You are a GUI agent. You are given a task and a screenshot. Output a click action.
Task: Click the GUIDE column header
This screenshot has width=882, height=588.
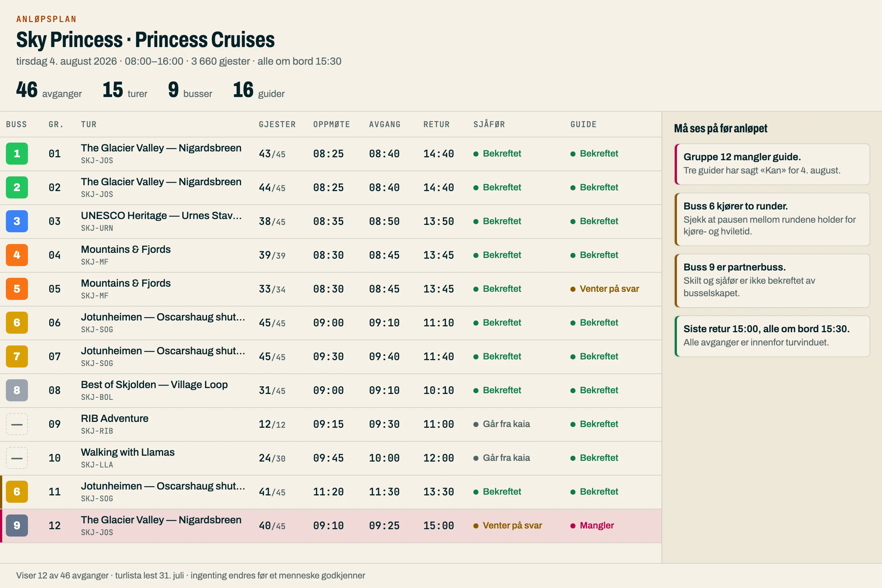(584, 125)
